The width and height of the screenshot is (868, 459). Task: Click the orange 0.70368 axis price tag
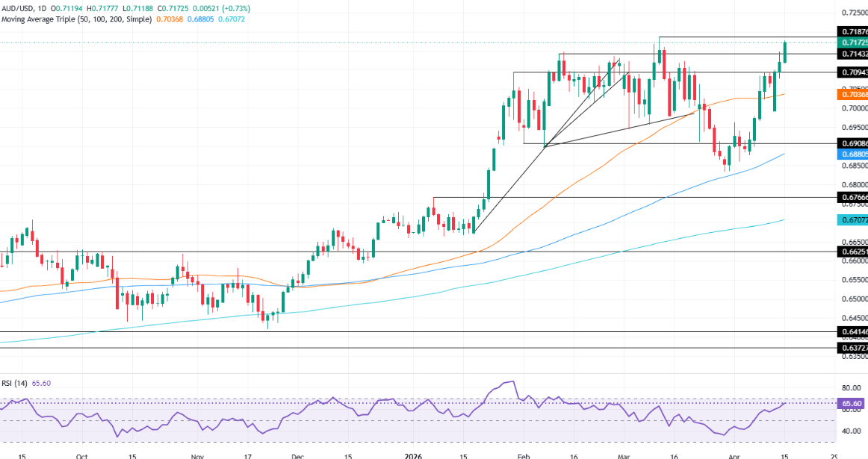tap(851, 94)
